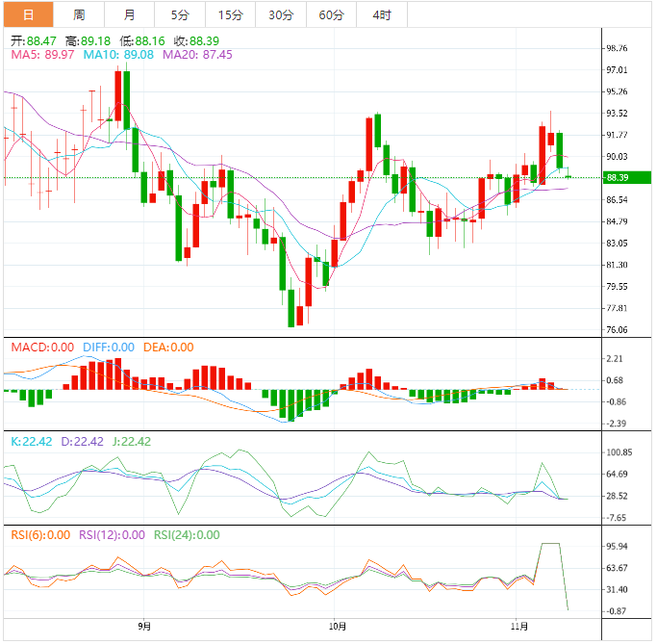Click the DIFF:0.00 indicator label
This screenshot has width=657, height=644.
pyautogui.click(x=109, y=348)
